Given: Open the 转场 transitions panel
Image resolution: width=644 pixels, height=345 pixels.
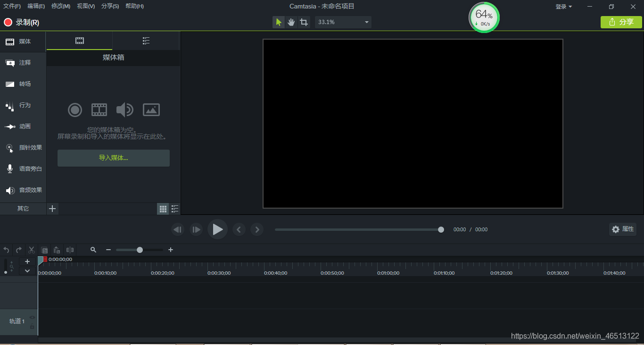Looking at the screenshot, I should (23, 84).
